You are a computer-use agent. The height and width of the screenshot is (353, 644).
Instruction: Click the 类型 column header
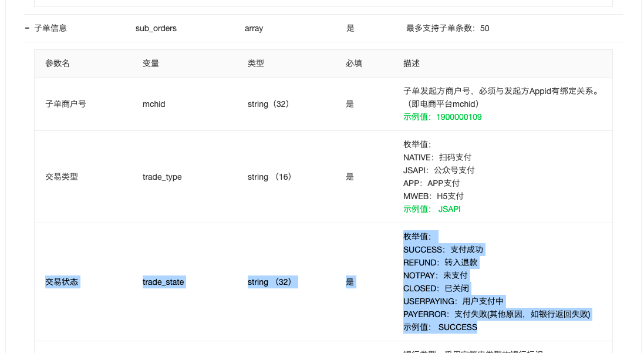click(x=256, y=63)
